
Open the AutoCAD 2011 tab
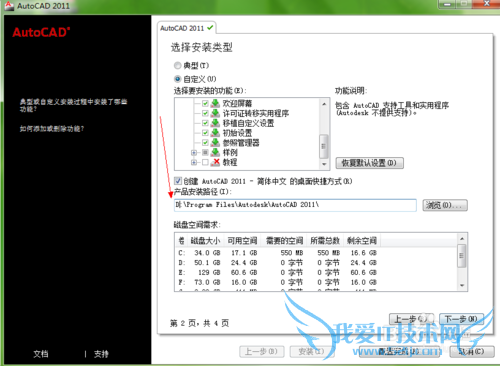coord(186,28)
